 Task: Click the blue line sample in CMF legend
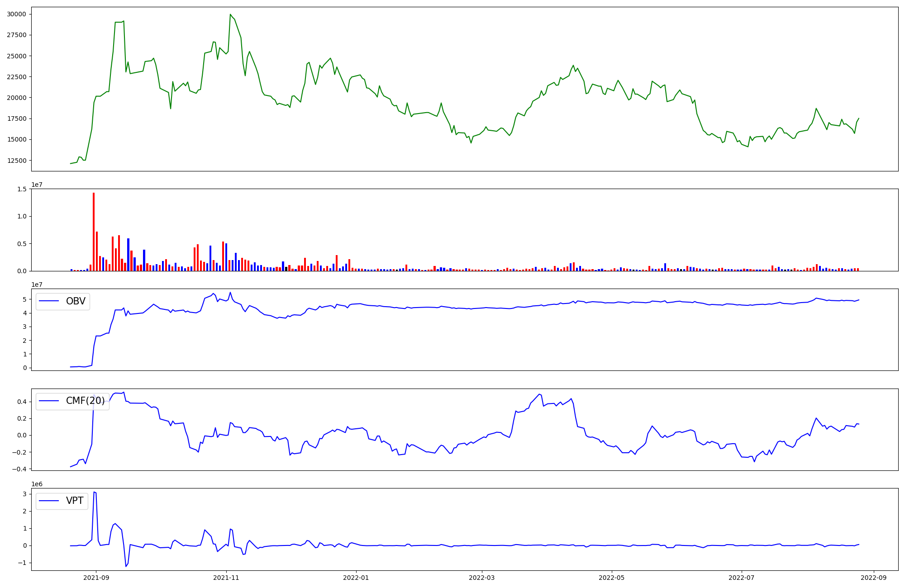click(x=49, y=401)
